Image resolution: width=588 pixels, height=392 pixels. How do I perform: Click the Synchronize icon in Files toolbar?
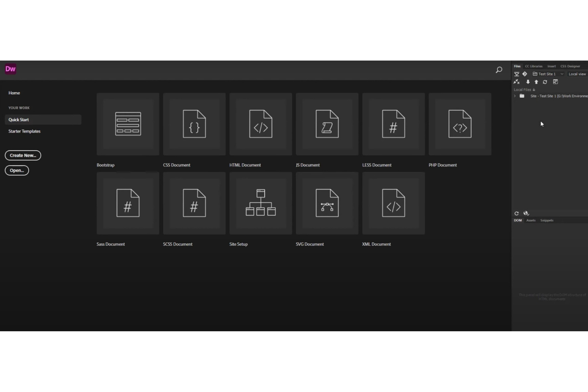(545, 82)
